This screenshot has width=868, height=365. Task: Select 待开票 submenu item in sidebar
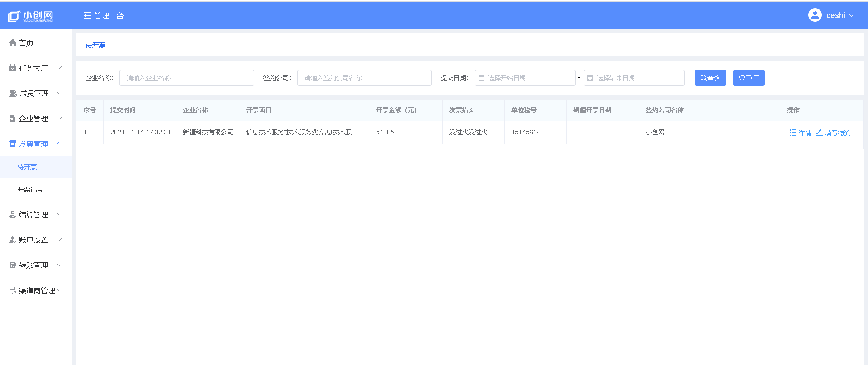27,167
